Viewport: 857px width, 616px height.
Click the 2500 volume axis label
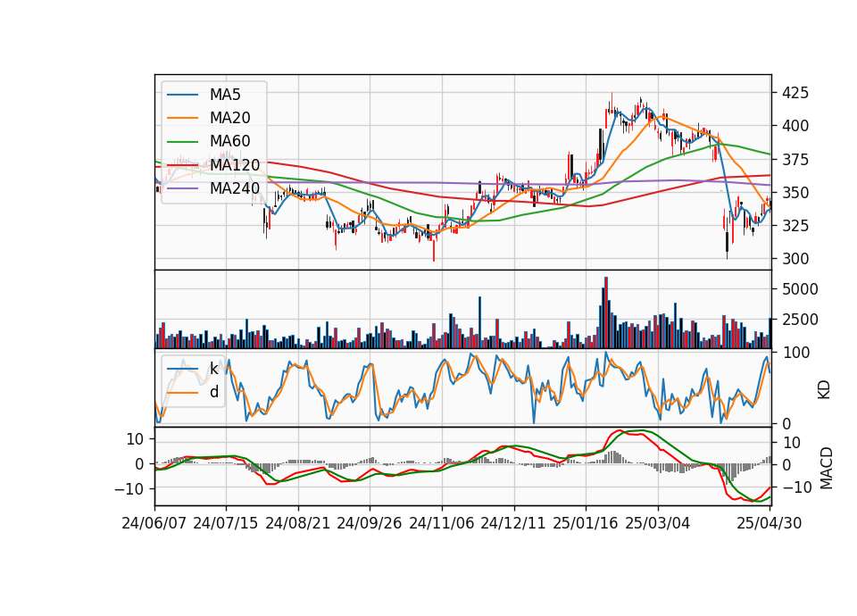(800, 320)
